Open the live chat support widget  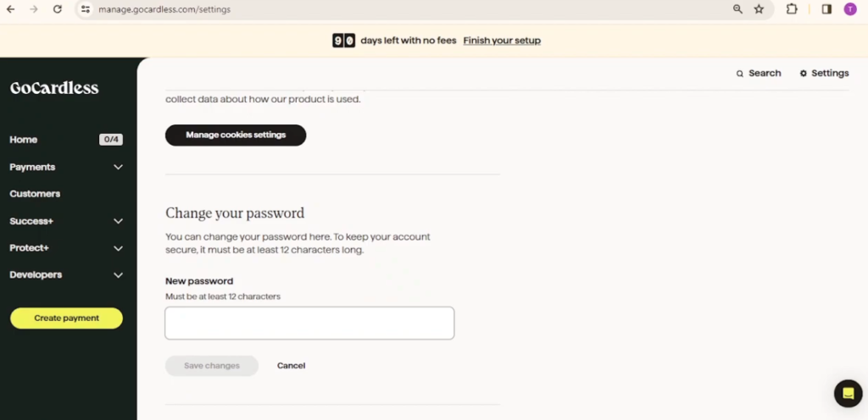848,394
